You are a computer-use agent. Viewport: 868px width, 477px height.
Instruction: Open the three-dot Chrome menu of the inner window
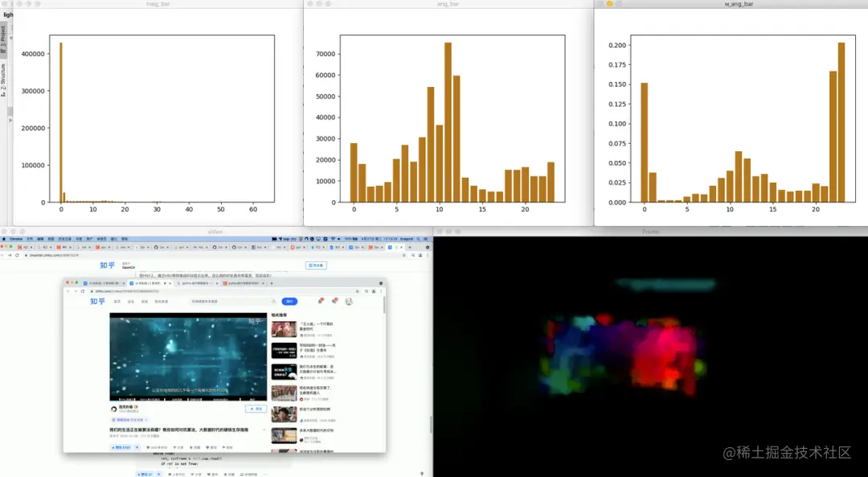point(381,291)
